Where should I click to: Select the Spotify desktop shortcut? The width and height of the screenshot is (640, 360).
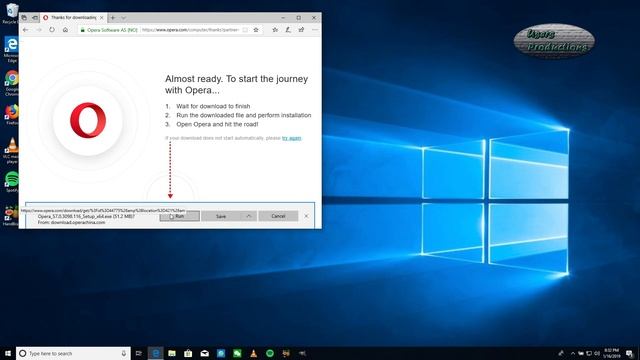11,182
